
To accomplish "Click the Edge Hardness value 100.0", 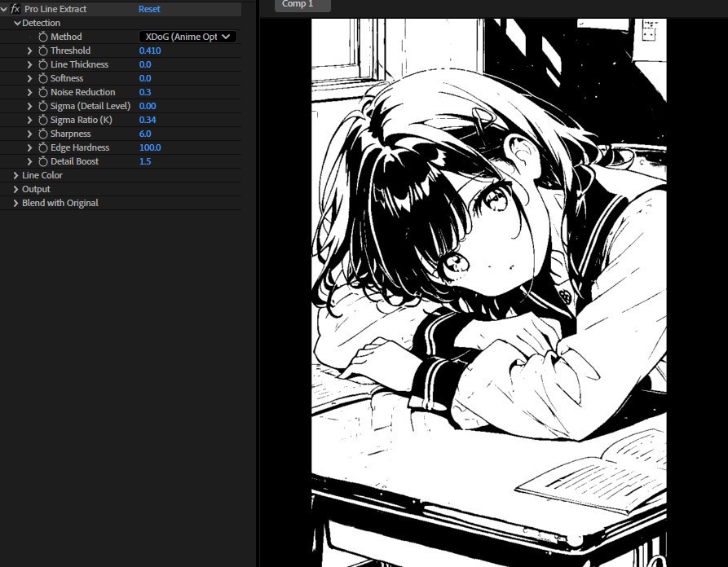I will [150, 148].
